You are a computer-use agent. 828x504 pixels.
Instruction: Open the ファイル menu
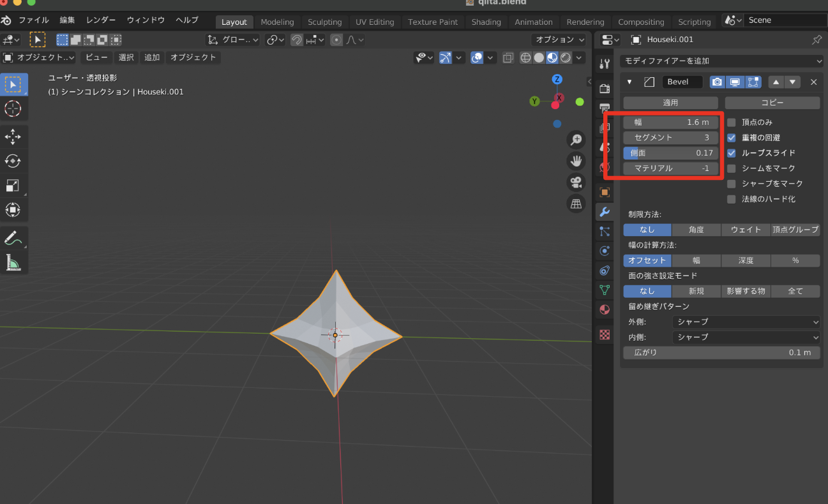click(34, 20)
